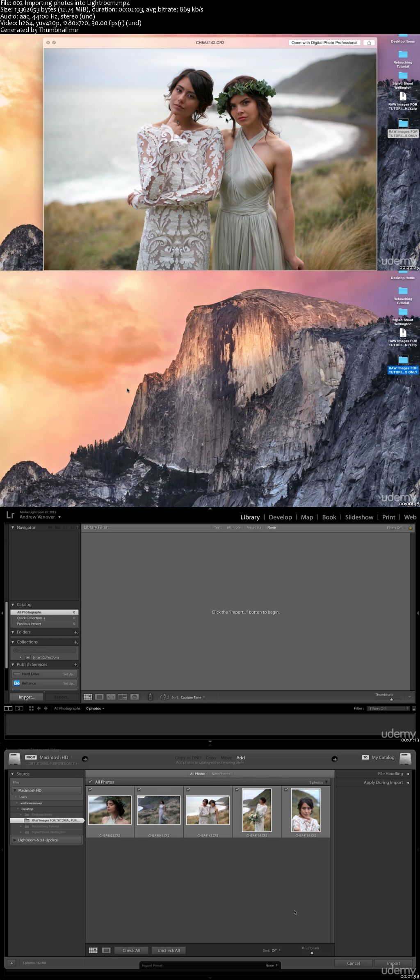This screenshot has width=420, height=980.
Task: Uncheck photo CH5A4045.CR2 checkbox
Action: pos(139,790)
